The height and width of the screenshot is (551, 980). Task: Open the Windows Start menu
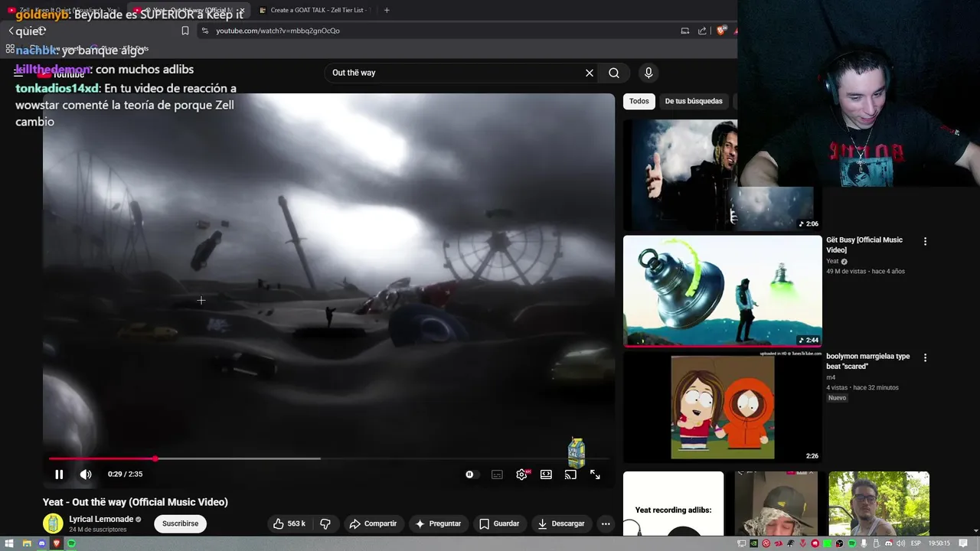[9, 543]
